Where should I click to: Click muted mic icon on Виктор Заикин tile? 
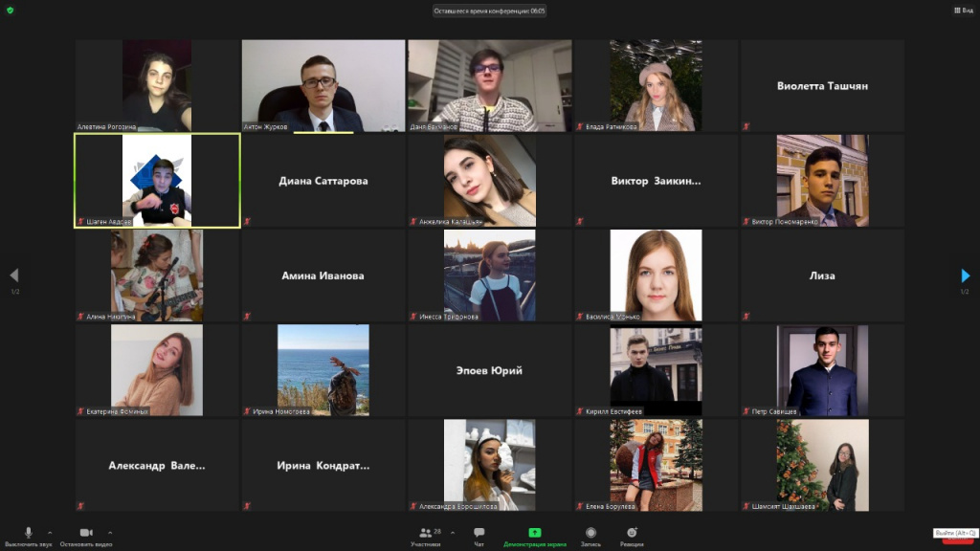(x=579, y=221)
